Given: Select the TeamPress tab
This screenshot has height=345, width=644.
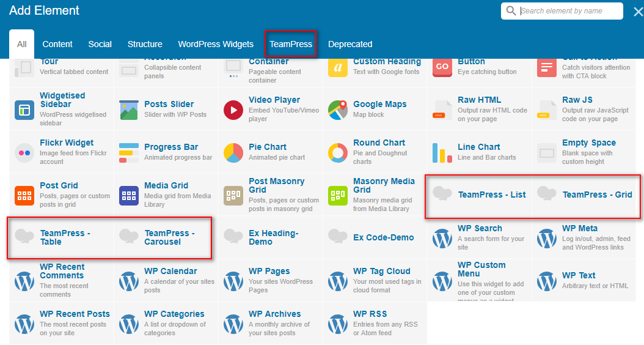Looking at the screenshot, I should point(291,44).
